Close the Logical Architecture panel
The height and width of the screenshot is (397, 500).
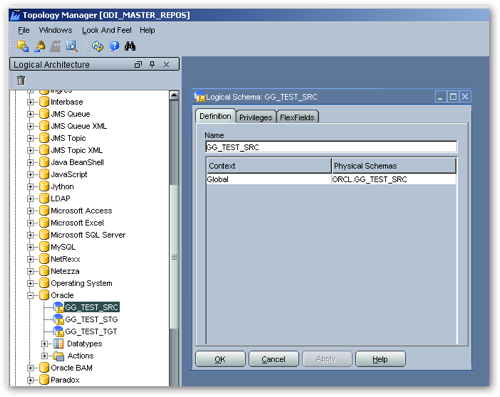166,64
